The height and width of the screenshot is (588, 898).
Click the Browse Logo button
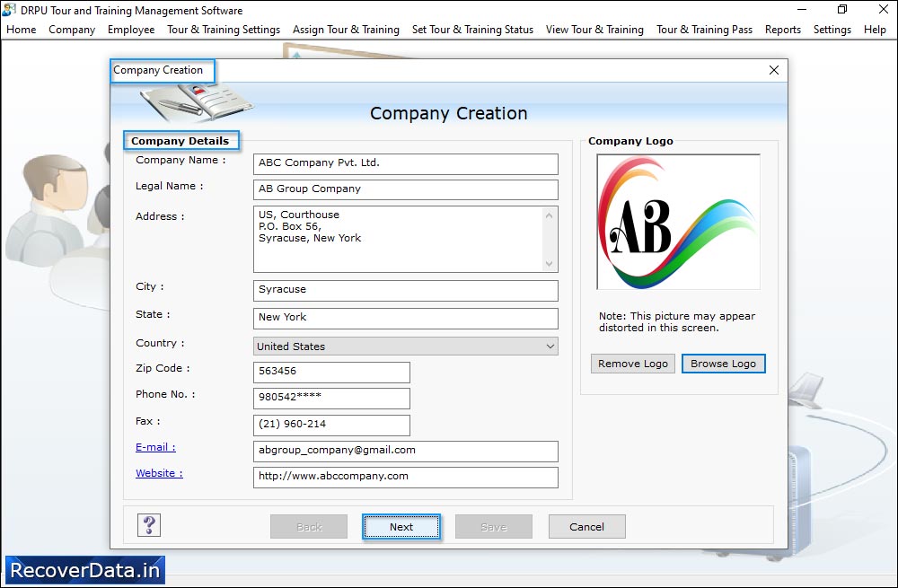723,364
